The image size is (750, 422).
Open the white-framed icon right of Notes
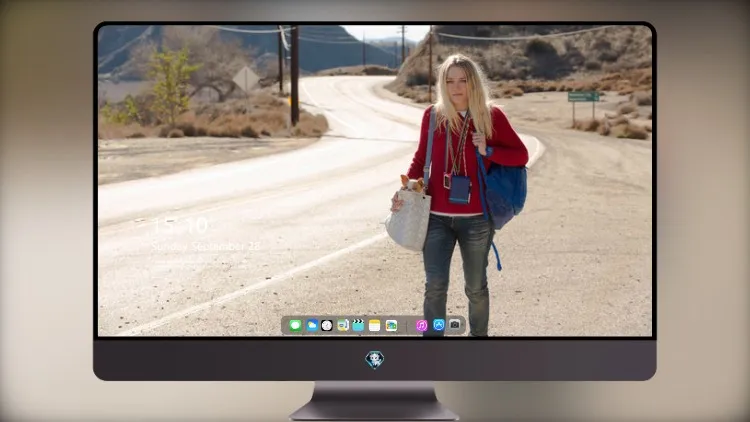pyautogui.click(x=391, y=325)
